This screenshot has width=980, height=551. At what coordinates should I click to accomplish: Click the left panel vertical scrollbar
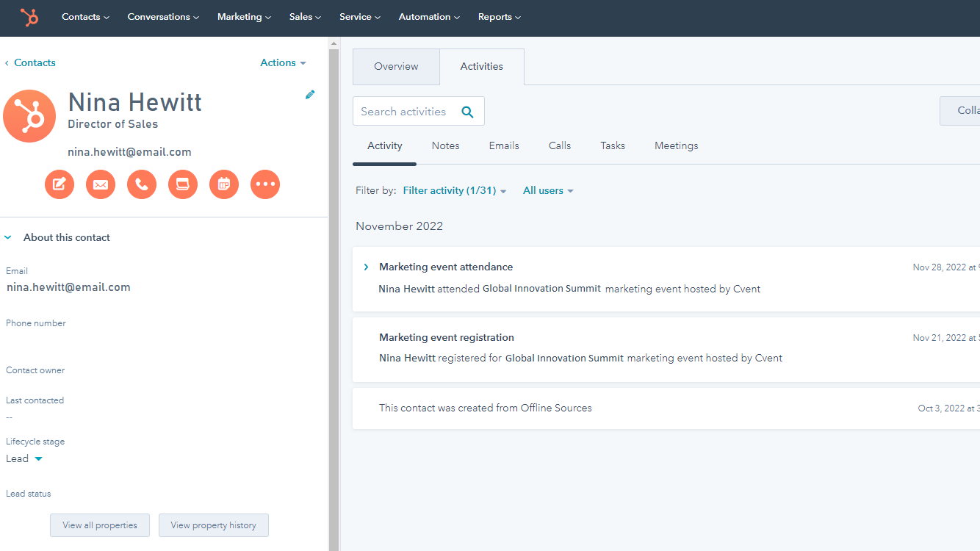334,294
